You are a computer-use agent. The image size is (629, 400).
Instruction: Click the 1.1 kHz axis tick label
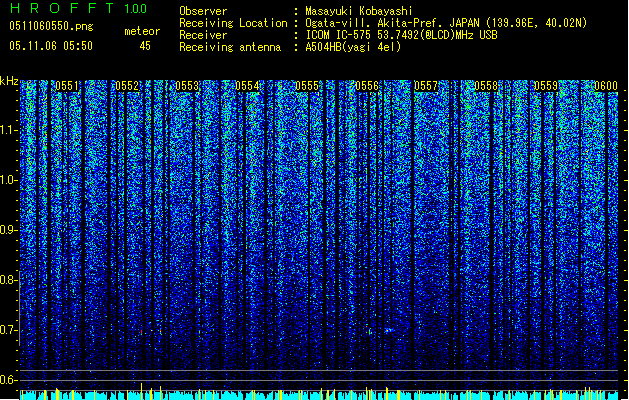9,130
